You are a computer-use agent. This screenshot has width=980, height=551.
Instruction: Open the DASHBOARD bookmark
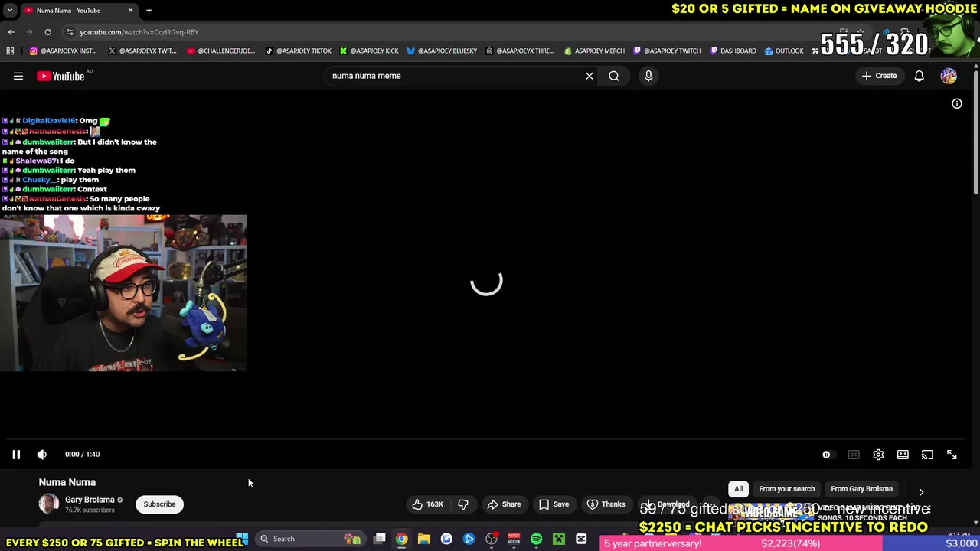733,51
